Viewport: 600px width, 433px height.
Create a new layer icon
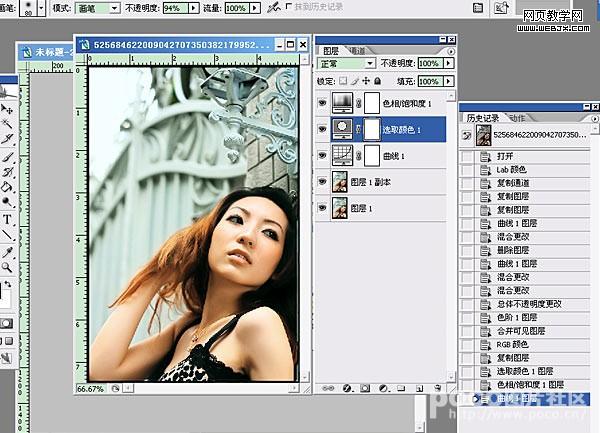point(419,388)
